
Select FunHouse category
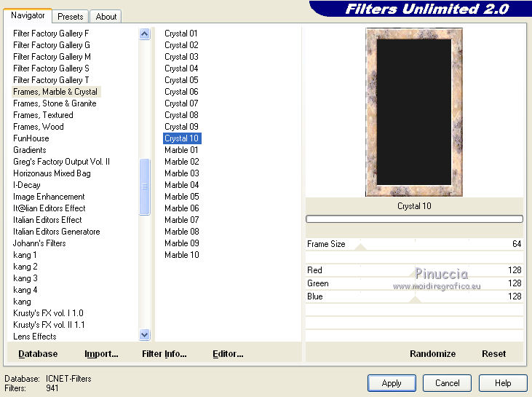(x=31, y=138)
